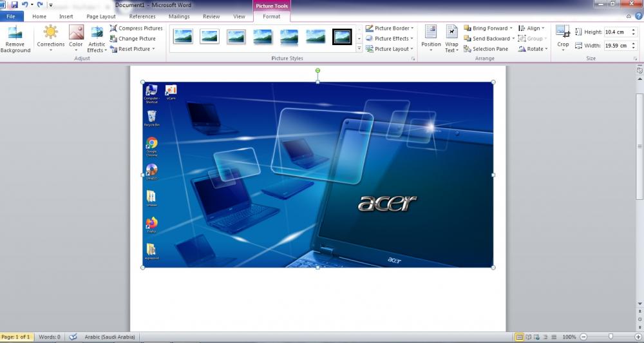Redo the last action

40,5
